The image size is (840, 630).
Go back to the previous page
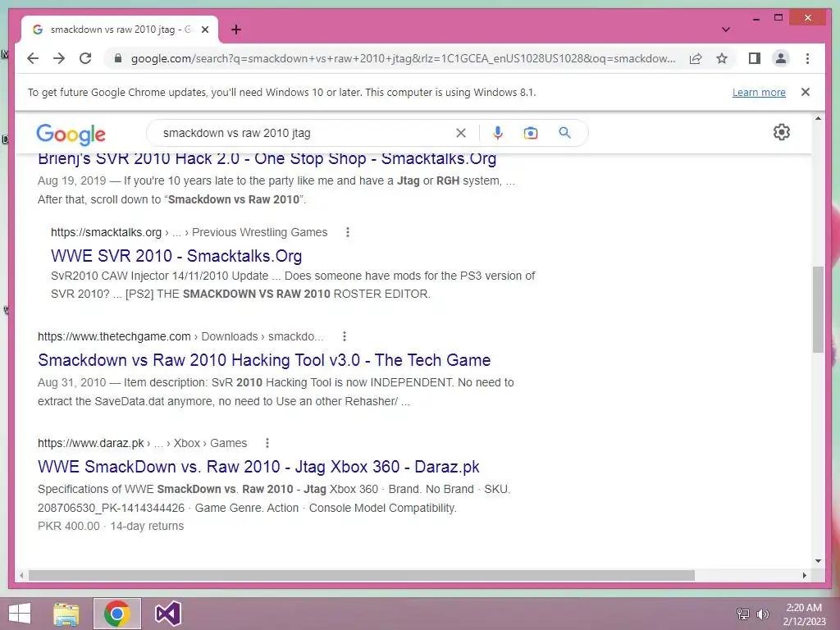[x=33, y=58]
